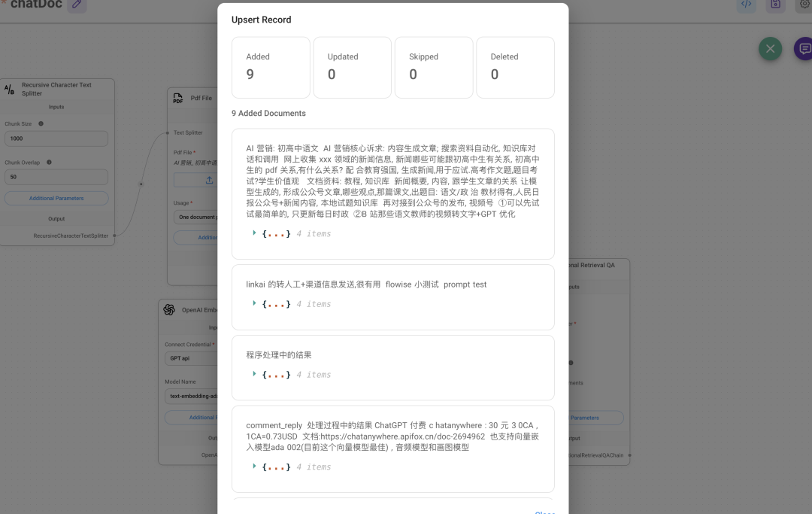Expand the 4 items under comment_reply document
This screenshot has height=514, width=812.
point(253,467)
